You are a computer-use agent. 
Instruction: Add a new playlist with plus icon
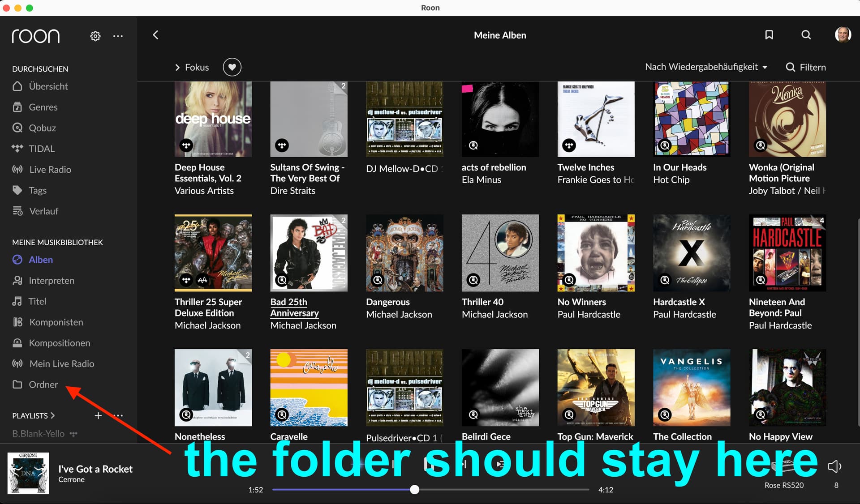click(x=98, y=415)
